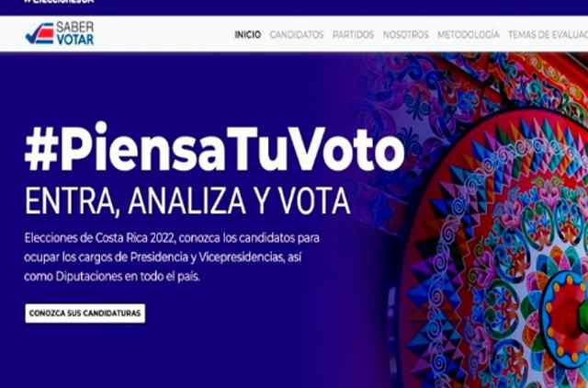Click the SABER VOTAR logo text

click(75, 33)
